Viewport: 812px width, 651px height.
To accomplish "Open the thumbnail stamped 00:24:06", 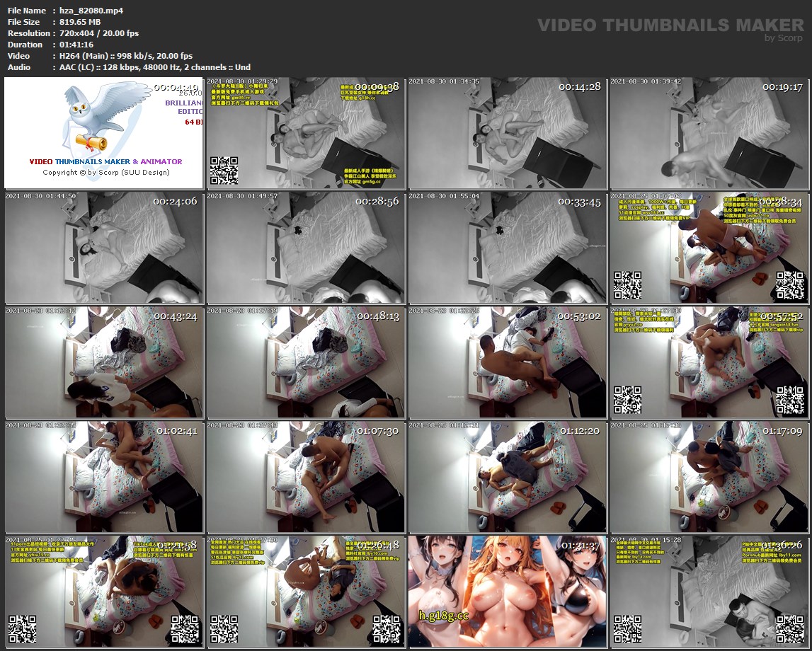I will (103, 248).
